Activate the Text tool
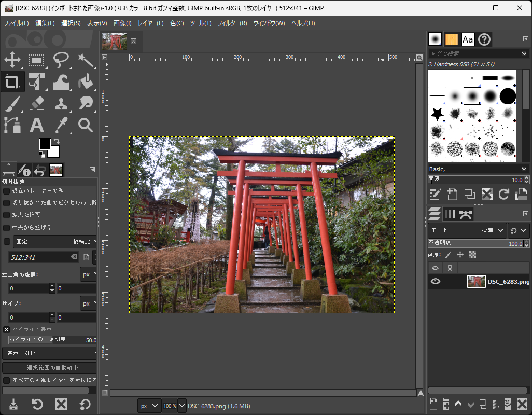 [x=37, y=126]
